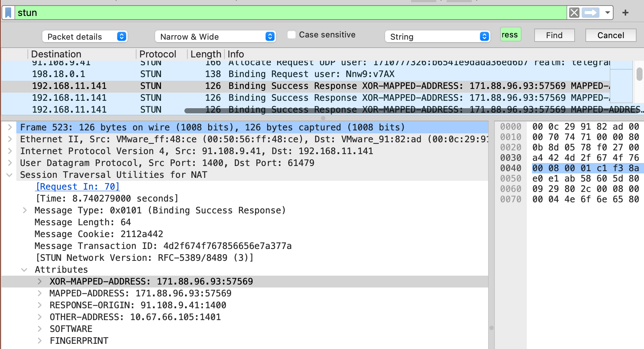Click the display filter bookmark icon

coord(8,13)
